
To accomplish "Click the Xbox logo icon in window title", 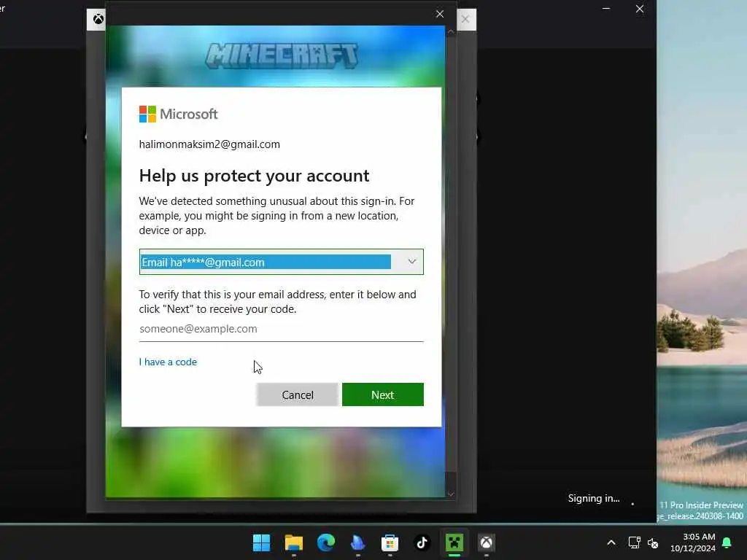I will click(98, 20).
